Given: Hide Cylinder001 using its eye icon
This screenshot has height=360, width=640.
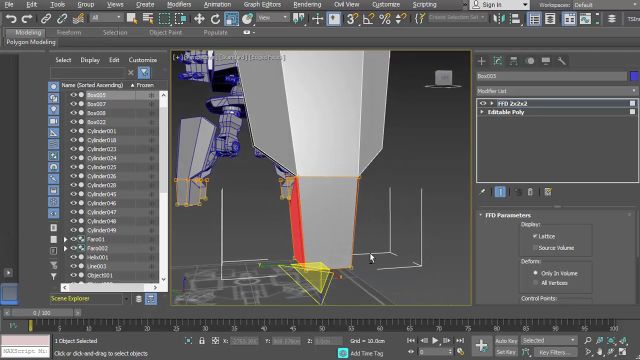Looking at the screenshot, I should click(73, 131).
